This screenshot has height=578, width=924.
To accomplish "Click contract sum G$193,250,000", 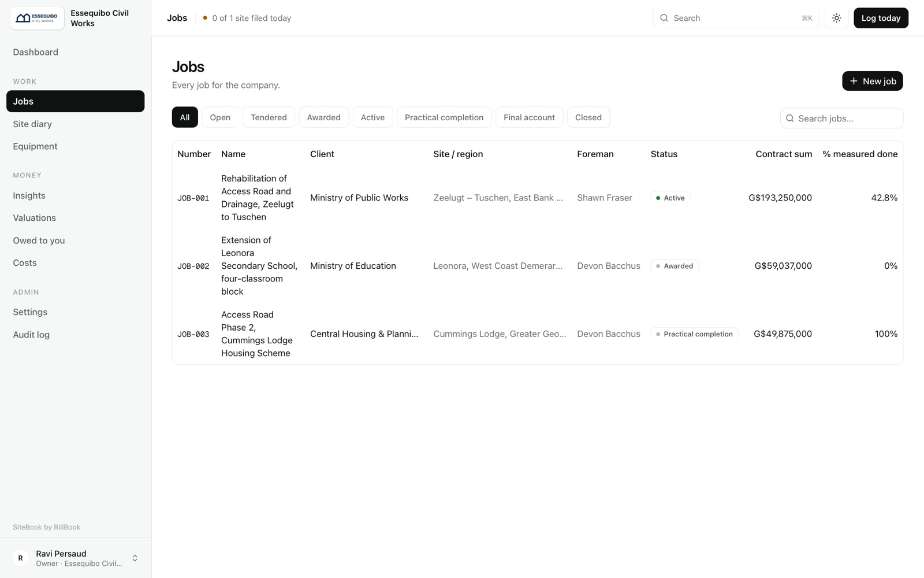I will tap(780, 198).
